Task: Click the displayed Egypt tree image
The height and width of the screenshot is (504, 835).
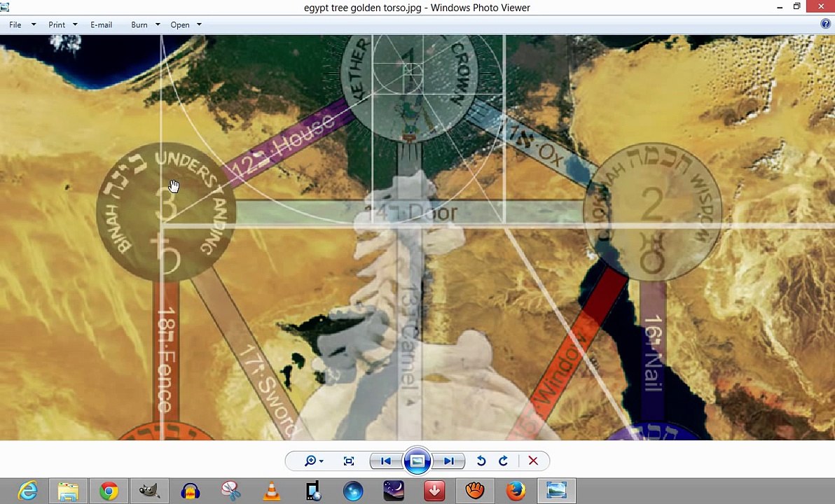Action: coord(417,237)
